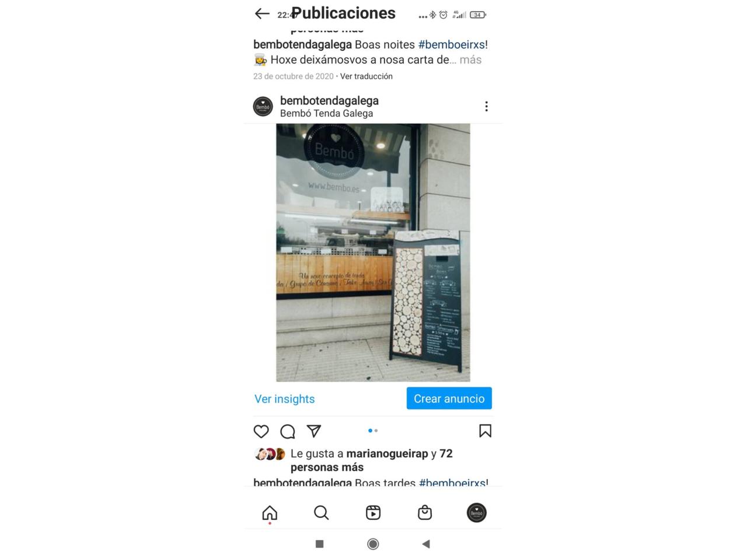747x560 pixels.
Task: Open the #bemboeirxs hashtag in top caption
Action: coord(451,44)
